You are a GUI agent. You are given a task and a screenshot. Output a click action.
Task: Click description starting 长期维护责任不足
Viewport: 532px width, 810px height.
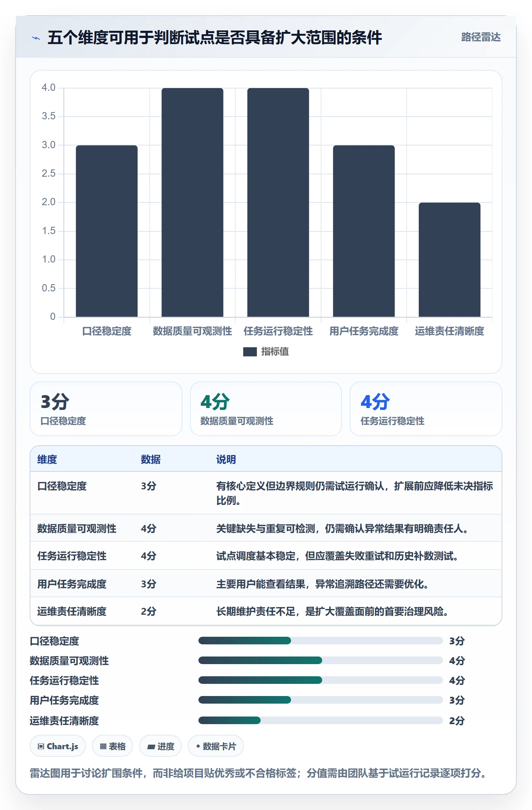(x=332, y=611)
